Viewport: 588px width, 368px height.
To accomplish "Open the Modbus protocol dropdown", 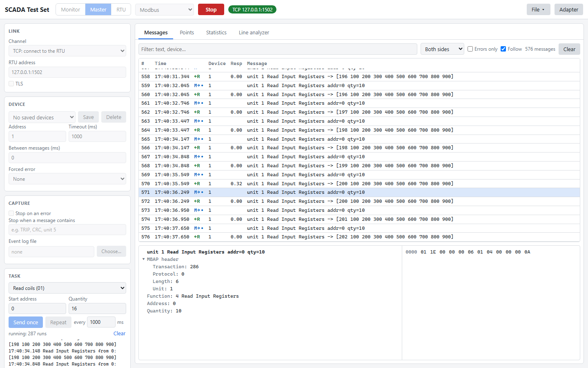I will [165, 10].
